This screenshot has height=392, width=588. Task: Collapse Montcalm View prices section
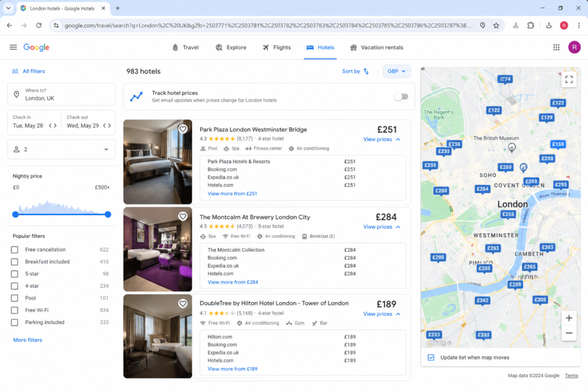(x=382, y=227)
